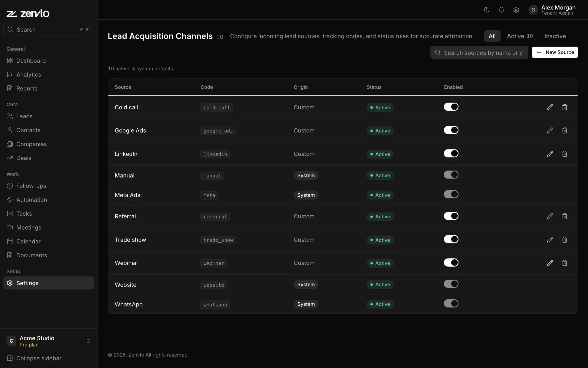The image size is (588, 368).
Task: Toggle the Referral enabled switch
Action: [451, 216]
